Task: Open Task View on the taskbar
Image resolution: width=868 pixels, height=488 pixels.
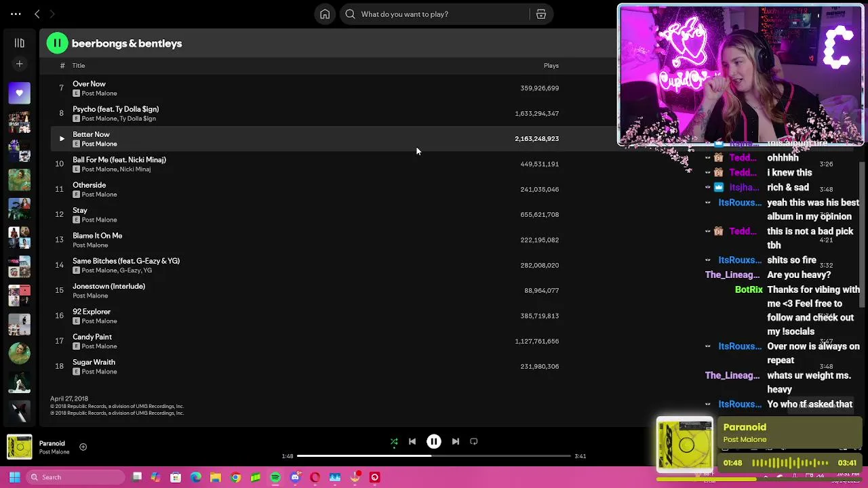Action: click(137, 477)
